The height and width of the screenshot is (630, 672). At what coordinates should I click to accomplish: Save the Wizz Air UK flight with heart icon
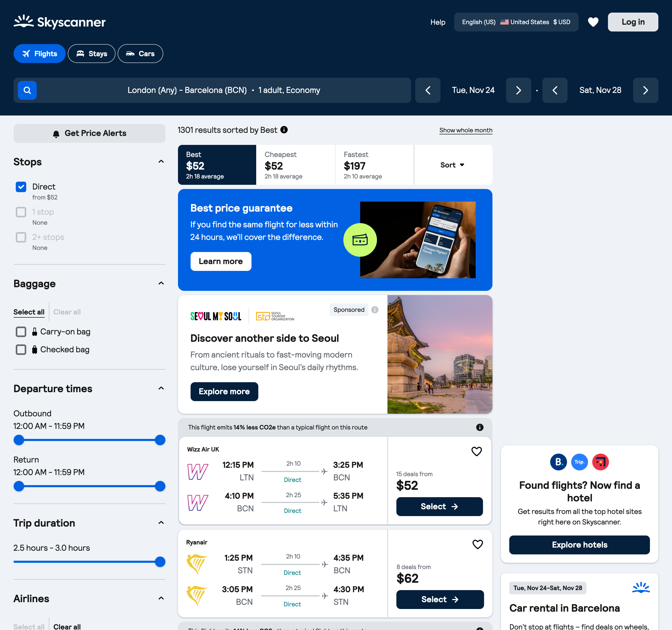(477, 451)
